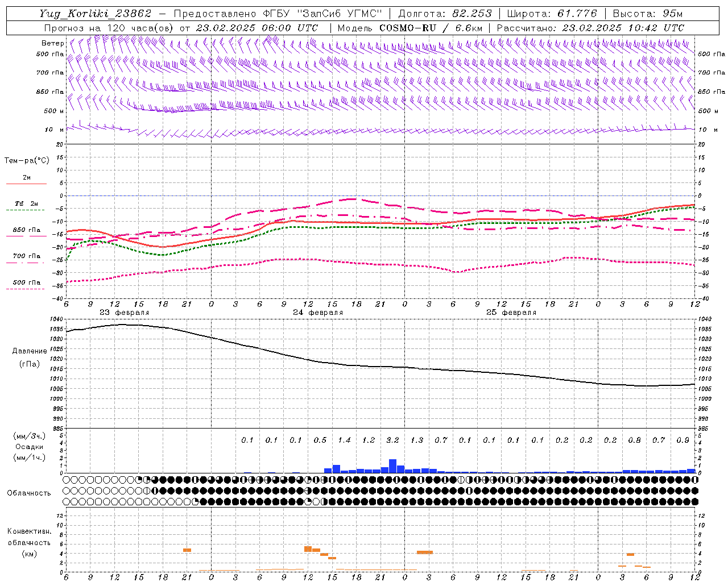Click the 'Облачность' cloud cover label
The width and height of the screenshot is (728, 582).
(x=29, y=493)
